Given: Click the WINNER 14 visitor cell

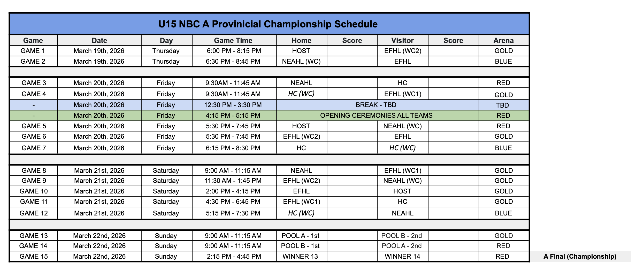Looking at the screenshot, I should [402, 256].
